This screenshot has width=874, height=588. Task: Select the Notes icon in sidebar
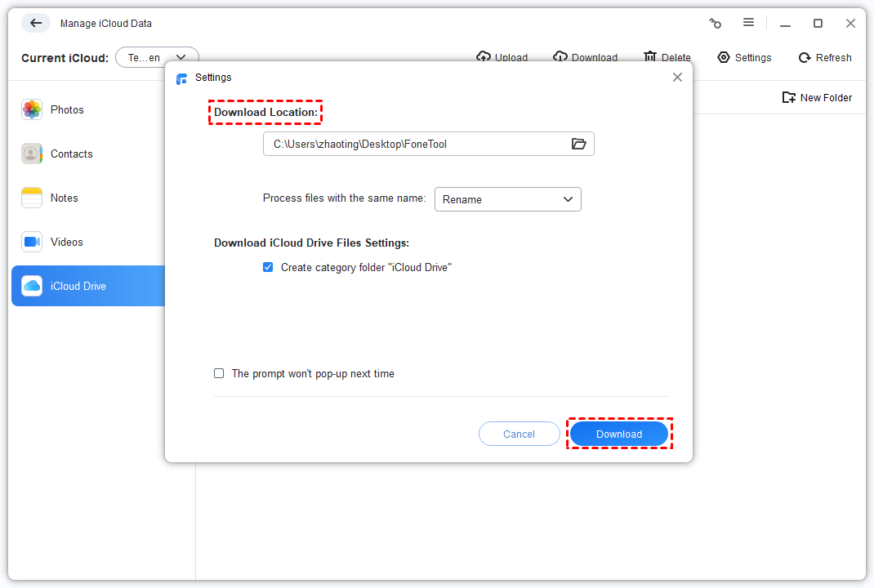click(32, 198)
